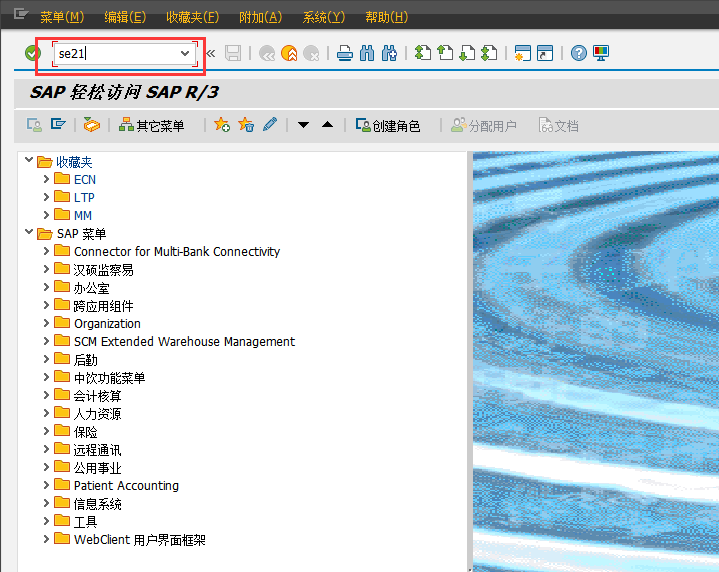This screenshot has height=572, width=719.
Task: Select SCM Extended Warehouse Management item
Action: pos(184,342)
